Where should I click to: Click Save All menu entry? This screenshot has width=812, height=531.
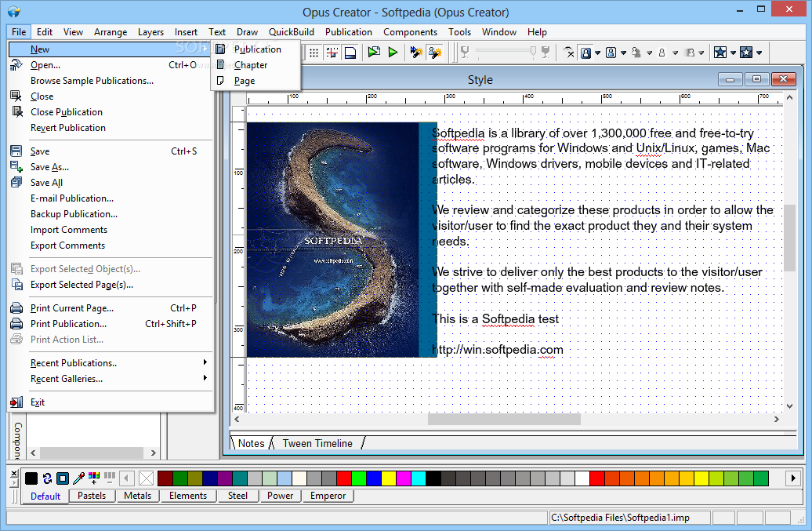tap(111, 182)
